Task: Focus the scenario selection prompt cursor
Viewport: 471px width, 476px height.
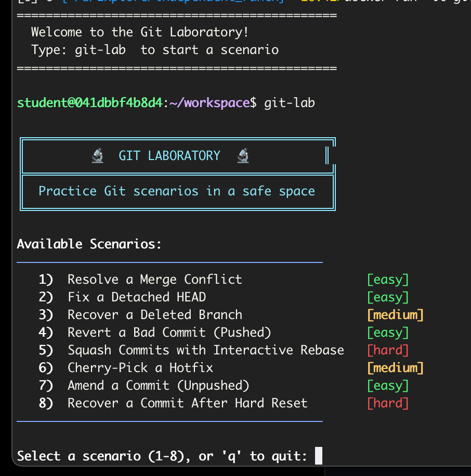Action: pyautogui.click(x=319, y=456)
